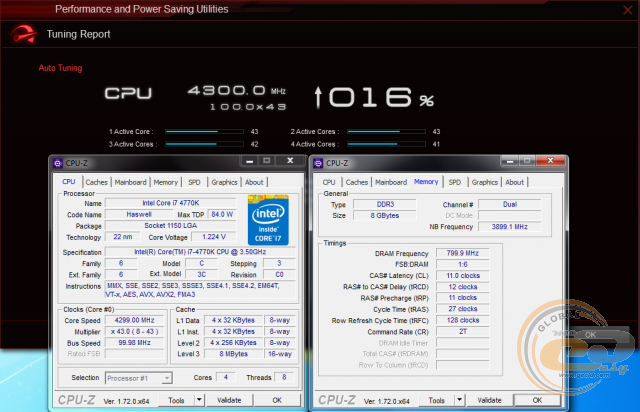640x412 pixels.
Task: Click the Level 3 cache value 8 MBytes
Action: 233,354
